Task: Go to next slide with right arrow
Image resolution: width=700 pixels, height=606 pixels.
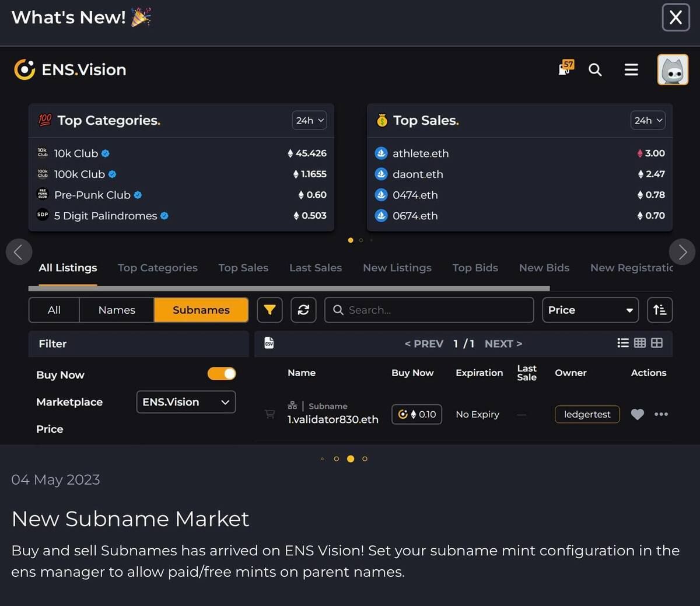Action: point(682,252)
